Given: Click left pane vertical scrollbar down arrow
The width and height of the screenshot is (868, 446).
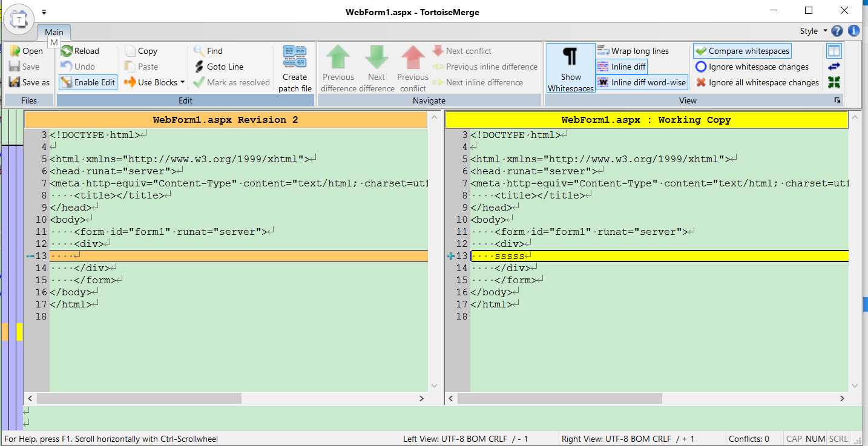Looking at the screenshot, I should tap(434, 385).
